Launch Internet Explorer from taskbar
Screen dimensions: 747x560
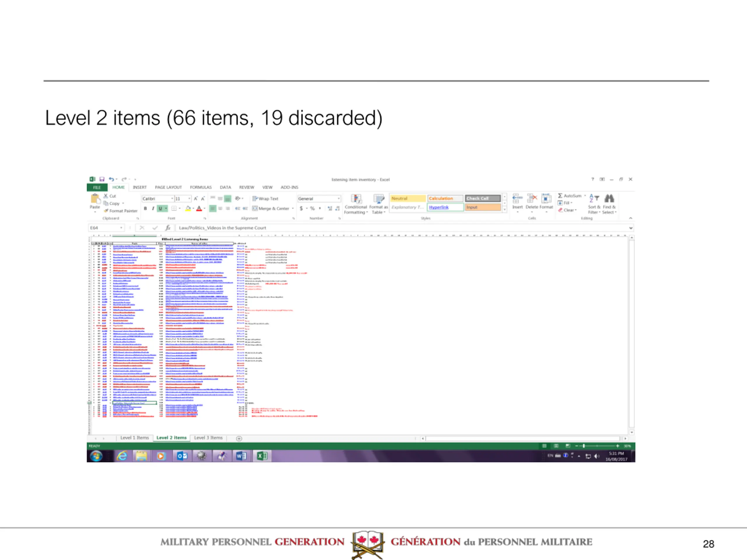tap(122, 456)
